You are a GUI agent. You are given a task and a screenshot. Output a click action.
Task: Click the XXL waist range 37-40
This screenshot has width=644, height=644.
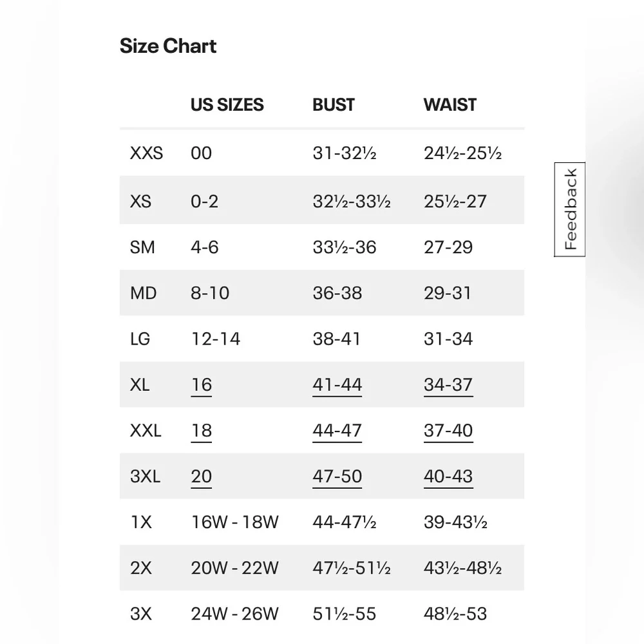[448, 430]
